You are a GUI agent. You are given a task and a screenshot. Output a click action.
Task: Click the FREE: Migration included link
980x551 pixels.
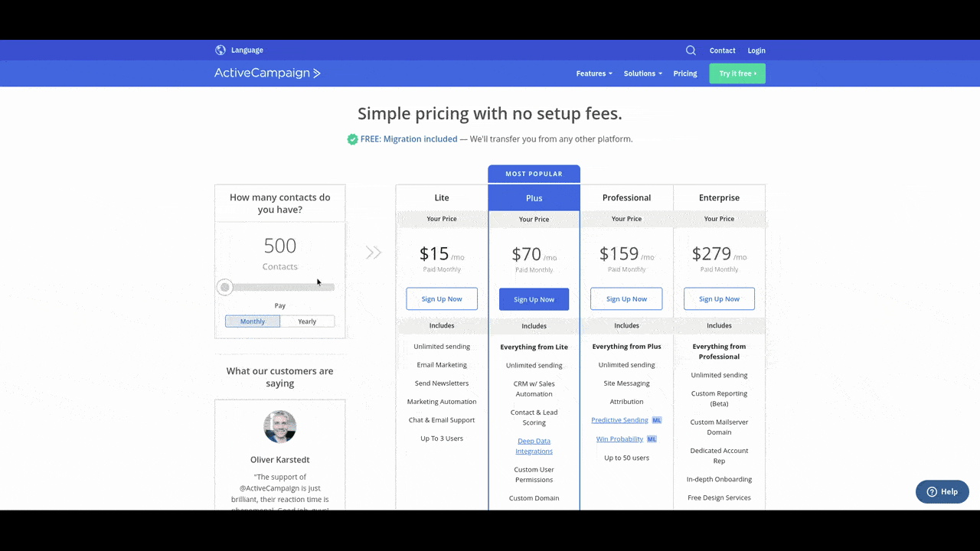click(409, 139)
